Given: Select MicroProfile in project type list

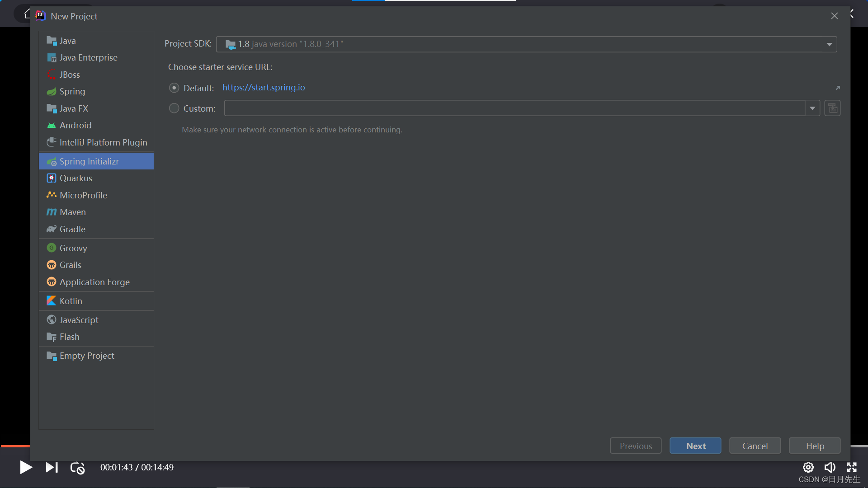Looking at the screenshot, I should click(83, 195).
